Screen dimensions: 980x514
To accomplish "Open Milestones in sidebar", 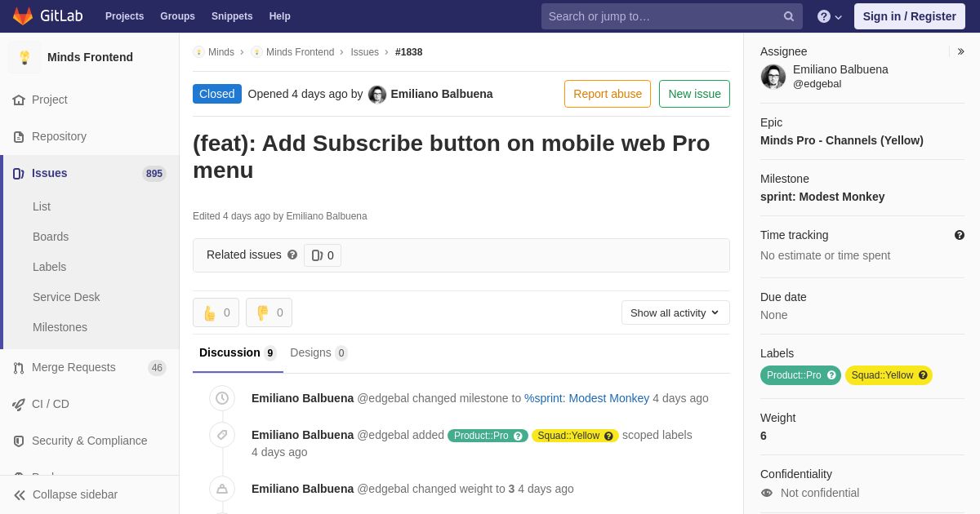I will point(60,327).
